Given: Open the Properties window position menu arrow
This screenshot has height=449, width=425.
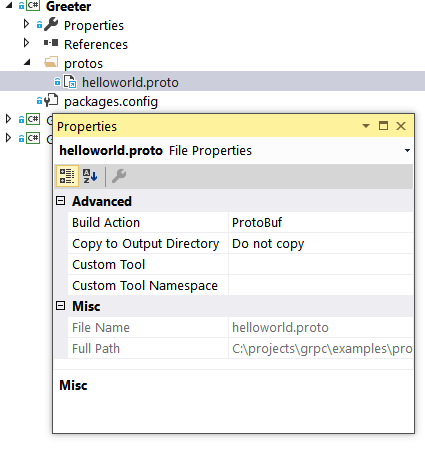Looking at the screenshot, I should point(366,126).
